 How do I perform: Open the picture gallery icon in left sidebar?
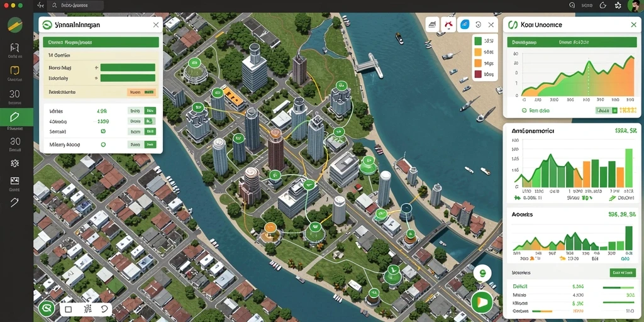pyautogui.click(x=15, y=180)
